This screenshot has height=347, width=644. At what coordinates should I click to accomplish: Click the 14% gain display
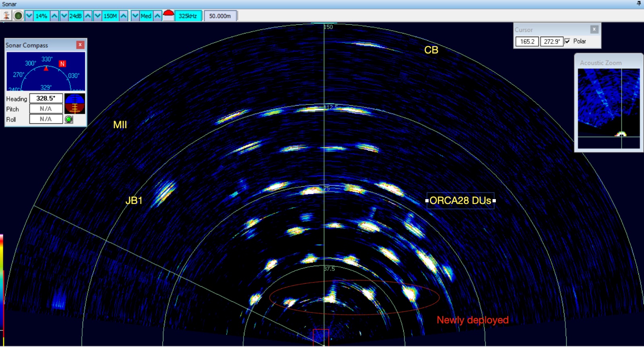(x=41, y=16)
